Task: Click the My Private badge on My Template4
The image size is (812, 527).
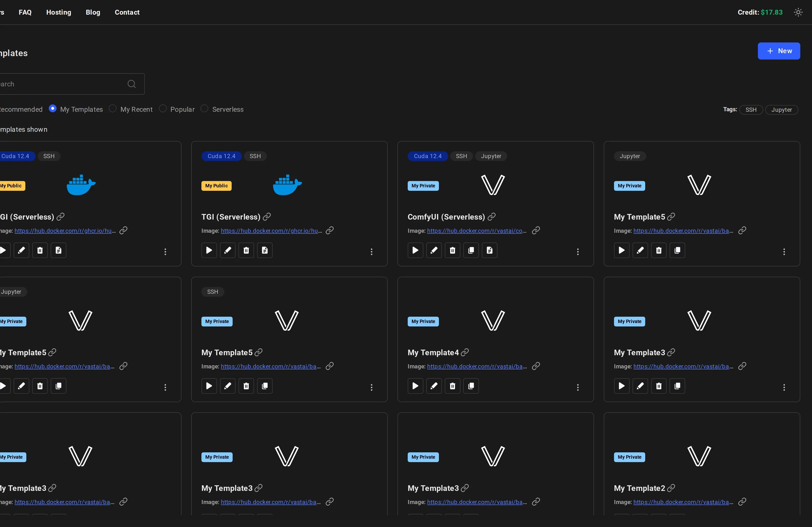Action: point(423,322)
